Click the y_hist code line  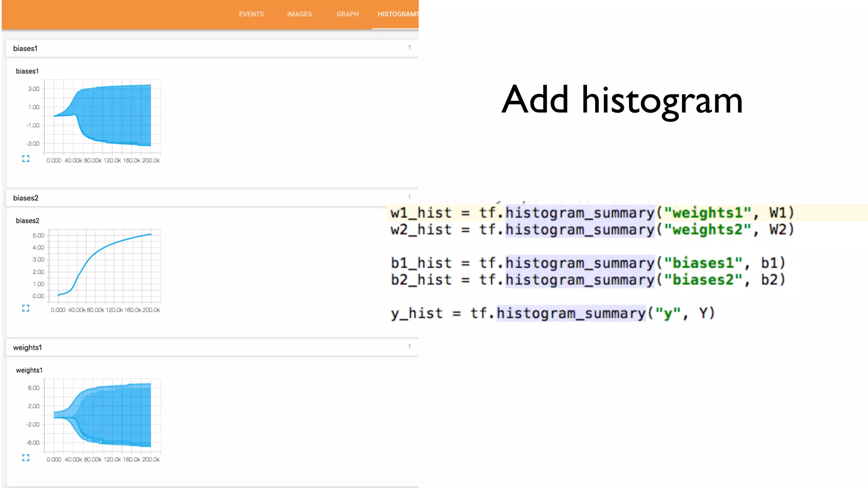553,313
